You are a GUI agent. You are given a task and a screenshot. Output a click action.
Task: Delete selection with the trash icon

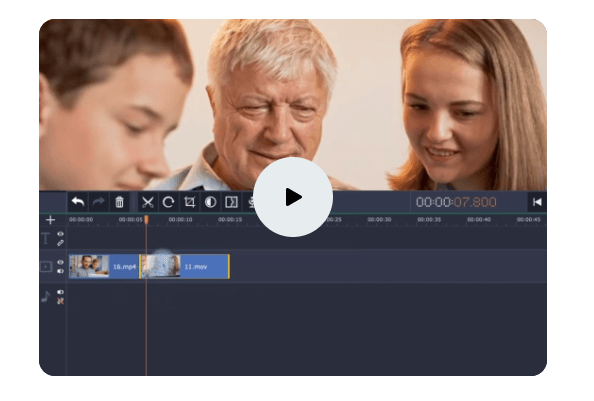pos(119,202)
